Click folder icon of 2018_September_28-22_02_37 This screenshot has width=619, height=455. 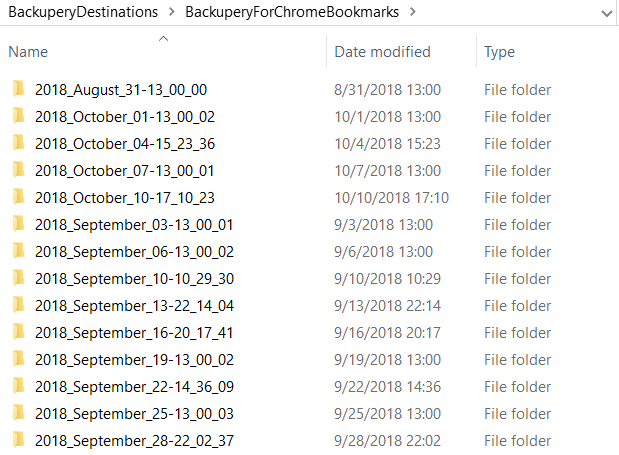point(19,440)
